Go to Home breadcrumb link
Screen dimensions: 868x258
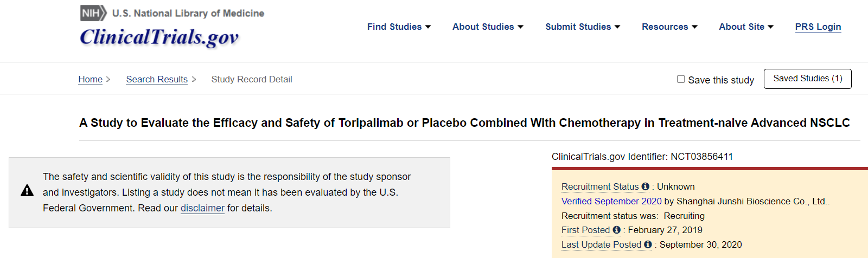(90, 79)
